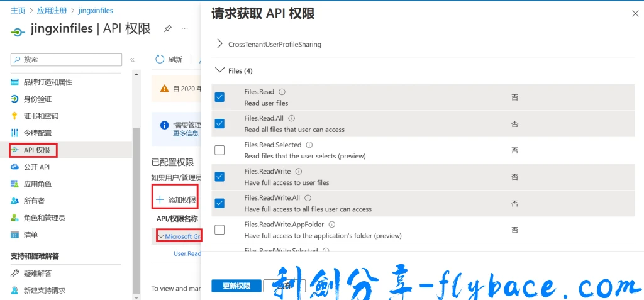Uncheck the Files.ReadWrite.All permission checkbox
Image resolution: width=644 pixels, height=300 pixels.
click(x=219, y=203)
